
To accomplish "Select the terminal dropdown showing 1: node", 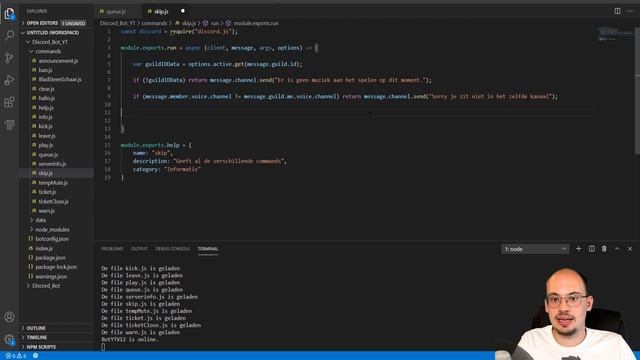I will pyautogui.click(x=535, y=249).
